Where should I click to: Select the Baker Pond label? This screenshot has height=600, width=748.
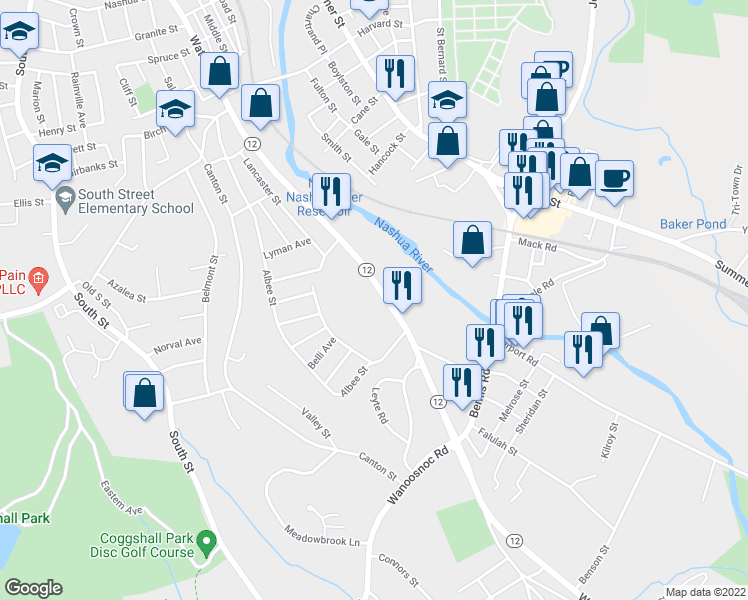(693, 224)
